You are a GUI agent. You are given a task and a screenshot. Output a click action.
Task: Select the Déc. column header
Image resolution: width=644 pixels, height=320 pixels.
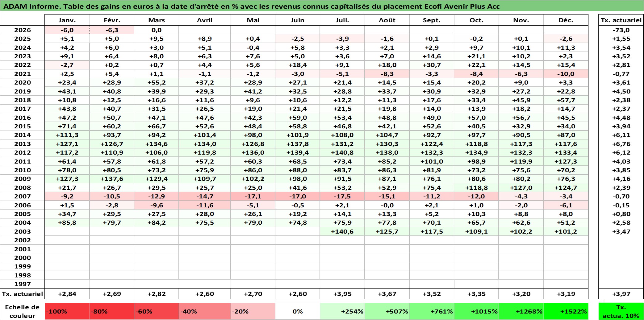pyautogui.click(x=566, y=20)
